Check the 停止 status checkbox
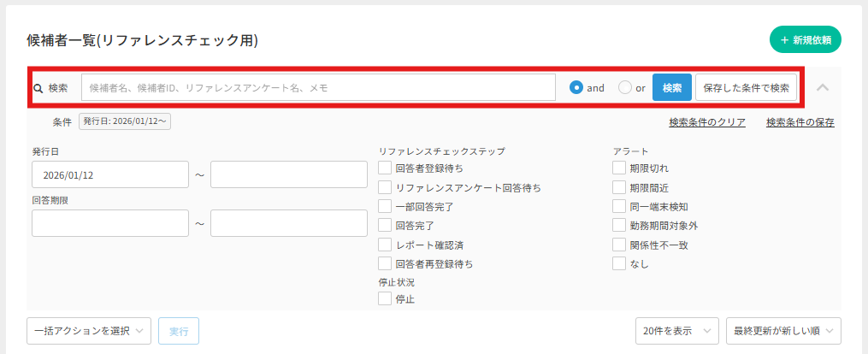The width and height of the screenshot is (868, 354). click(x=385, y=298)
